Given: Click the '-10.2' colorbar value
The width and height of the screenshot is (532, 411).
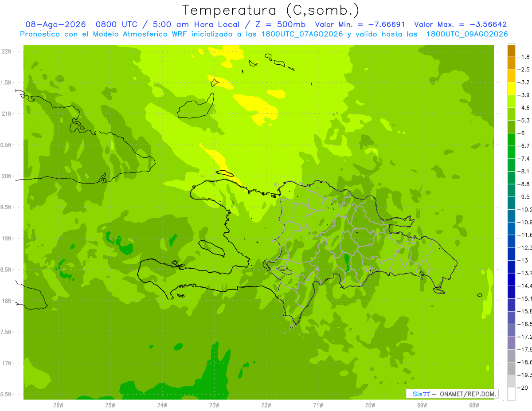Looking at the screenshot, I should (525, 209).
